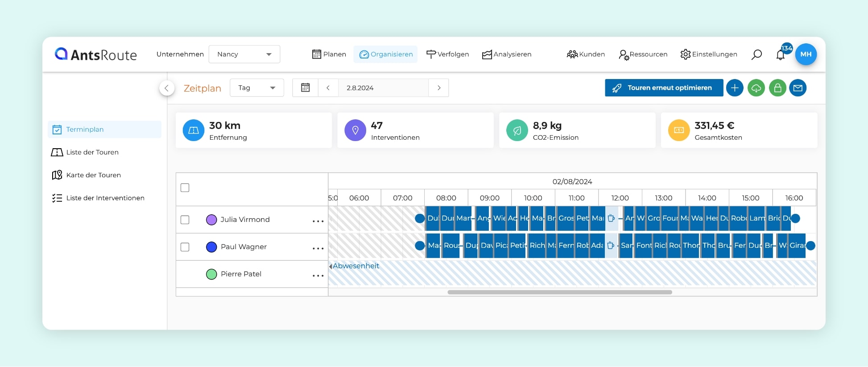Click the green lock icon
Screen dimensions: 868x367
coord(777,88)
